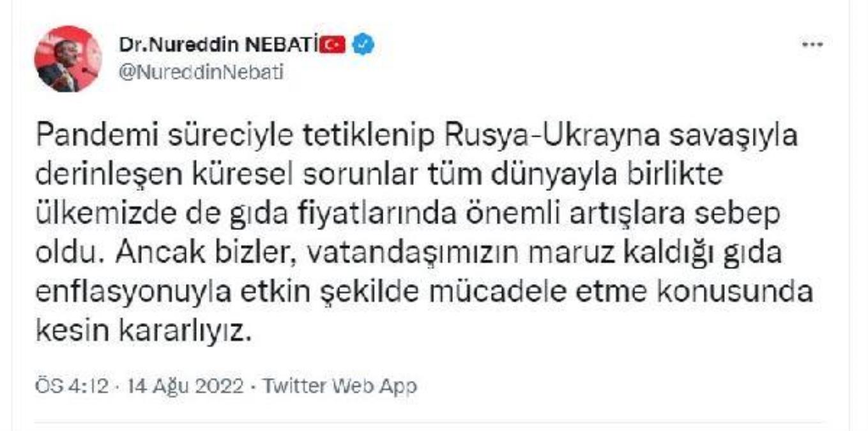Image resolution: width=868 pixels, height=431 pixels.
Task: Open the @NureddinNebati handle link
Action: [x=201, y=73]
